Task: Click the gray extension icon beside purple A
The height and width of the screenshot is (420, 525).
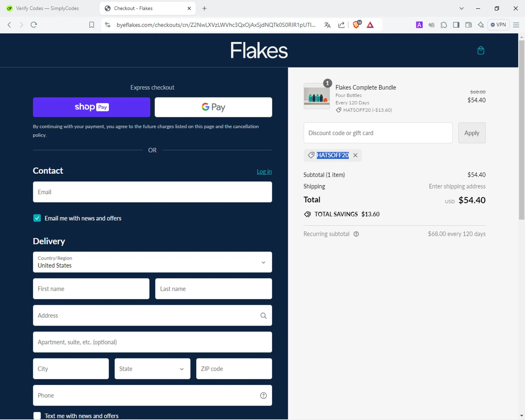Action: 432,25
